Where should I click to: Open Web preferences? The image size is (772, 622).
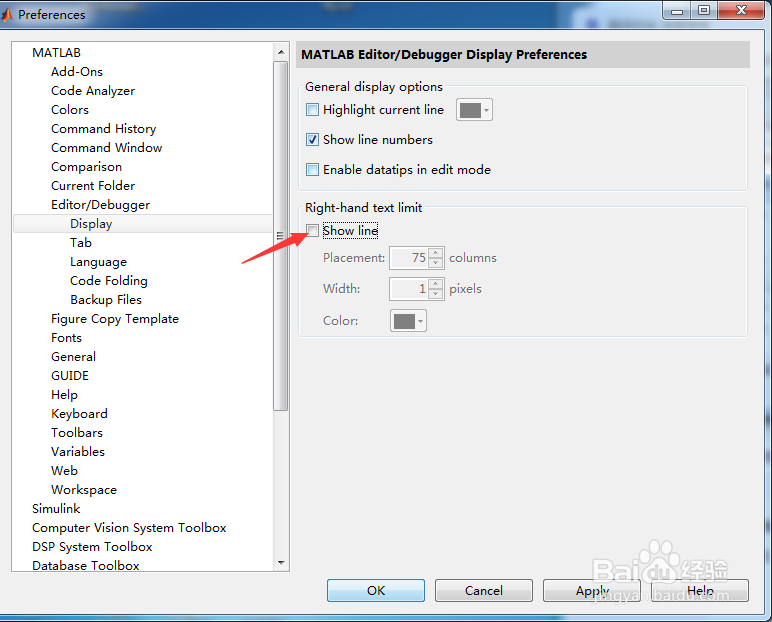[x=64, y=470]
